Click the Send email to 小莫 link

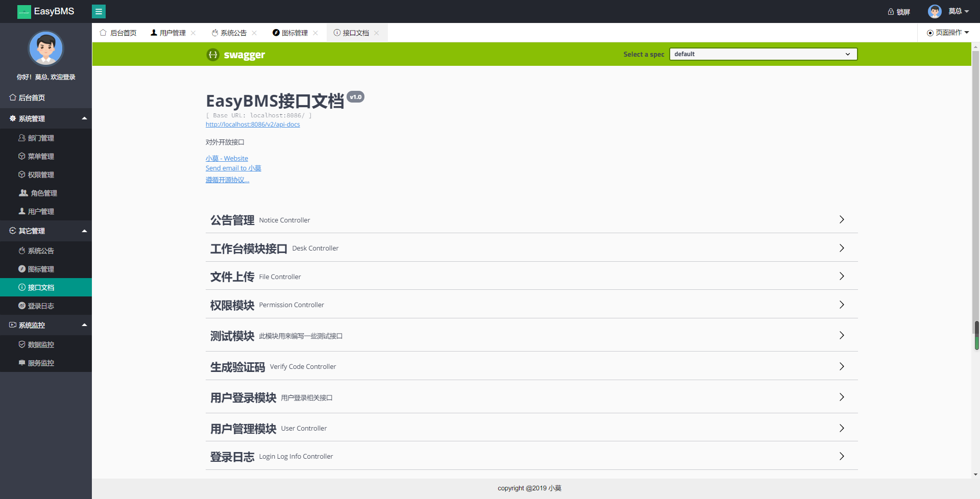233,168
